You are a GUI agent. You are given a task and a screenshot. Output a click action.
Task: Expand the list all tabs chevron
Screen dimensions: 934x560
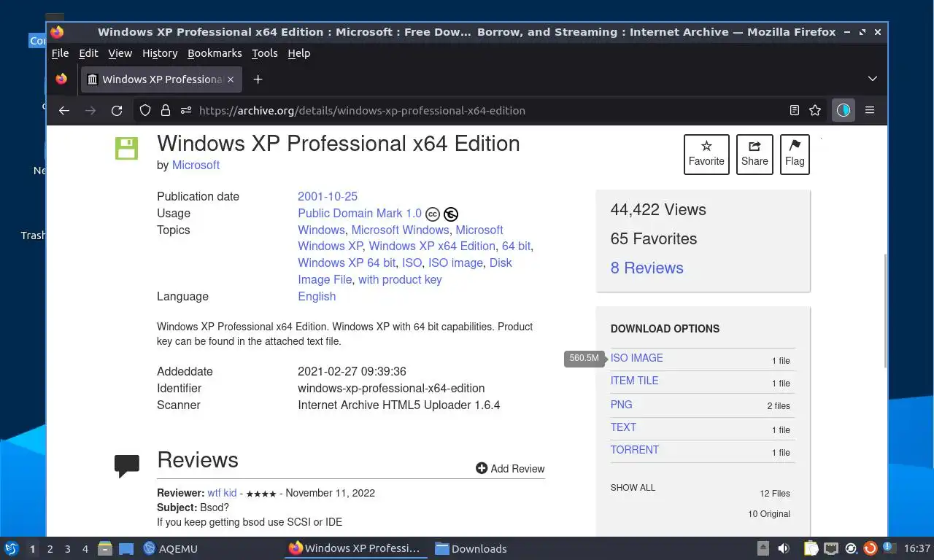coord(872,79)
